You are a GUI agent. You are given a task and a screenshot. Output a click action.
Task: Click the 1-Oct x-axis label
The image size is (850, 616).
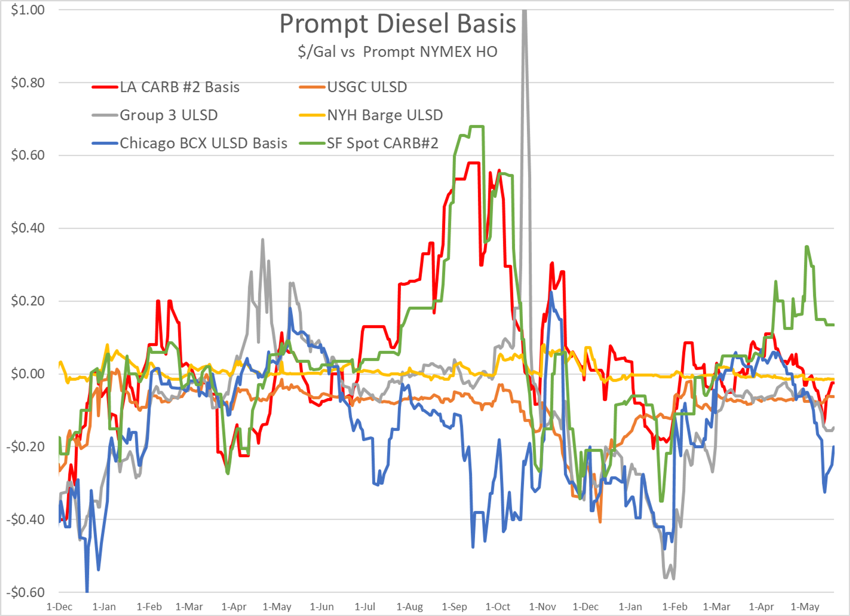click(498, 607)
